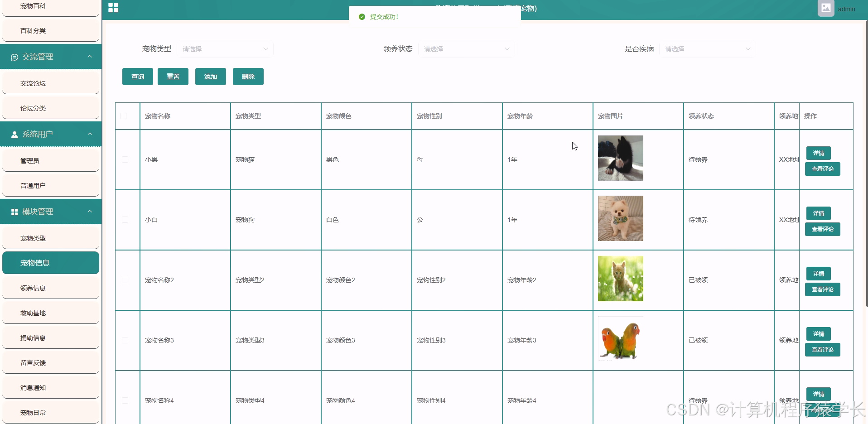
Task: Click the 添加 button
Action: click(x=211, y=77)
